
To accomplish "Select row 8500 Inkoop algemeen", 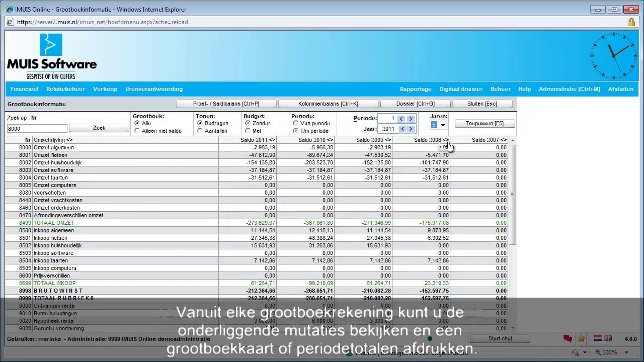I will [x=257, y=230].
